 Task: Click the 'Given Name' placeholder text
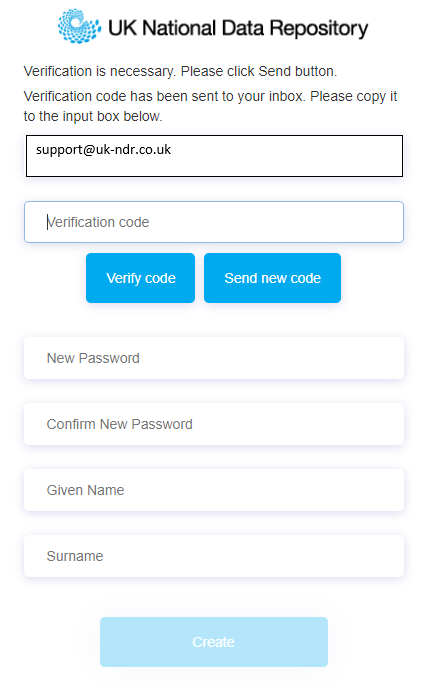(85, 490)
